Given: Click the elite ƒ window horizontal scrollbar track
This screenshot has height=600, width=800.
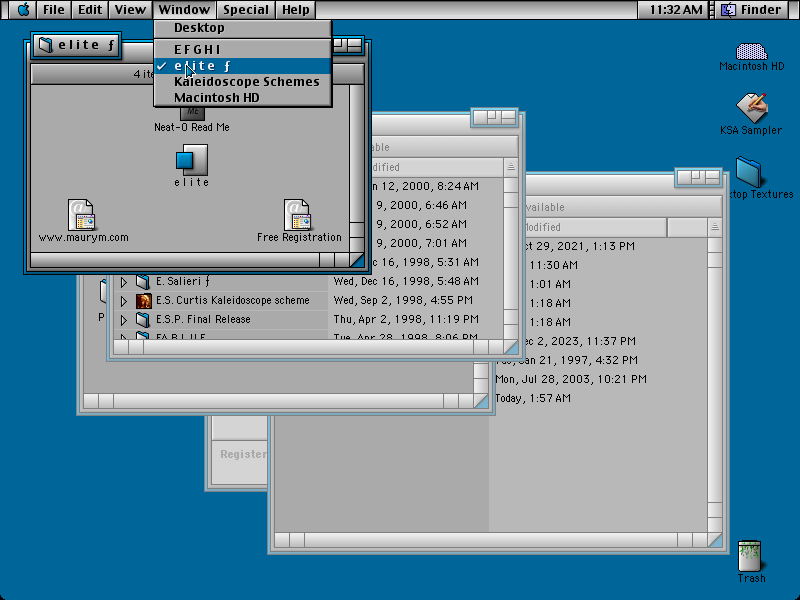Looking at the screenshot, I should click(x=175, y=260).
